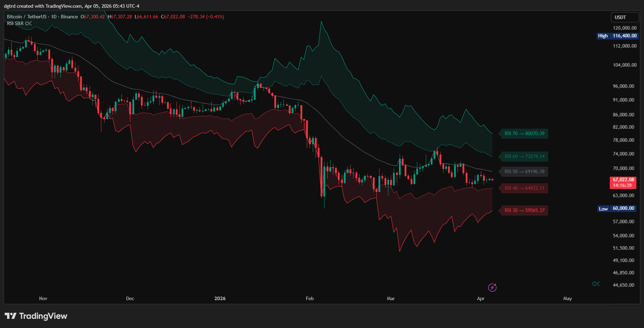This screenshot has height=328, width=644.
Task: Select the RSI 30 → 59565.37 label
Action: (x=524, y=210)
